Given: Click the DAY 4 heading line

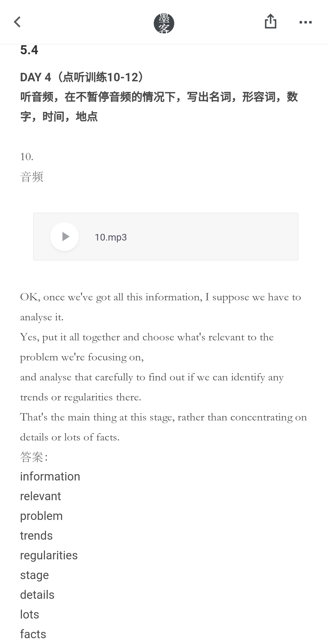Looking at the screenshot, I should tap(82, 77).
